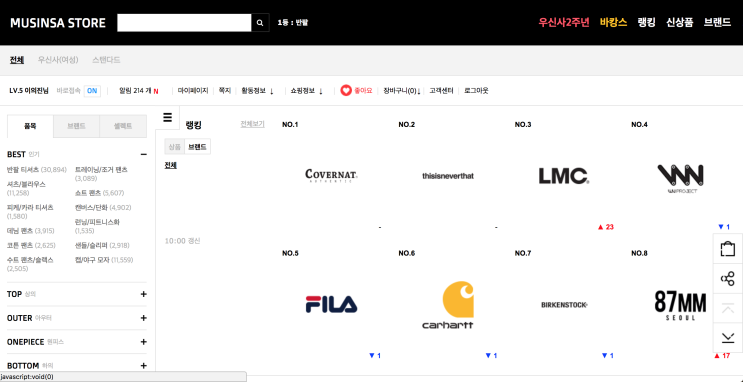This screenshot has height=382, width=743.
Task: Expand the TOP 상의 category
Action: pos(144,294)
